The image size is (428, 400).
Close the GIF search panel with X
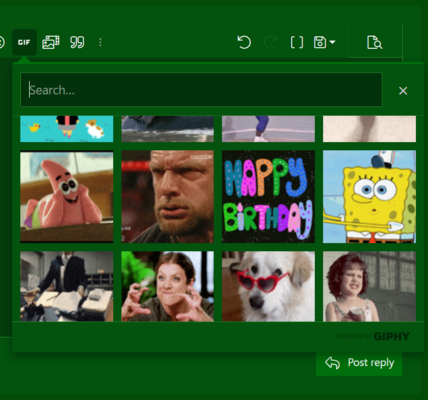click(x=403, y=91)
